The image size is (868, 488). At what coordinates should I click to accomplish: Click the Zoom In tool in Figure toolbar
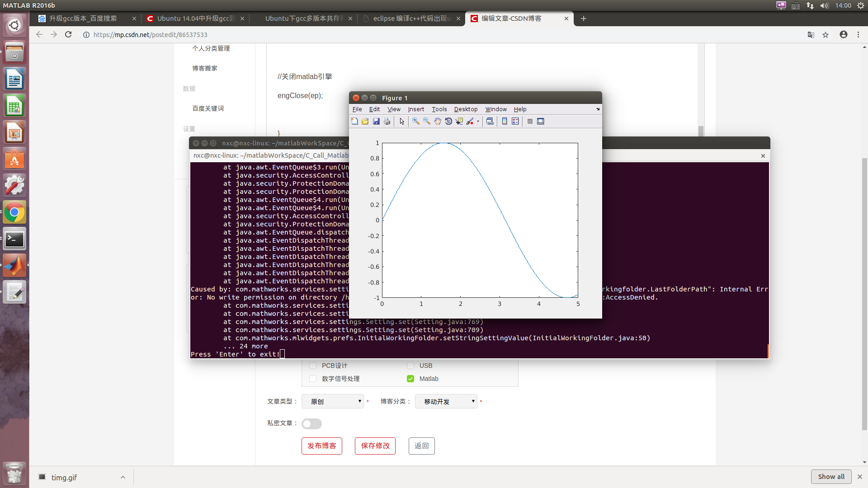(415, 121)
